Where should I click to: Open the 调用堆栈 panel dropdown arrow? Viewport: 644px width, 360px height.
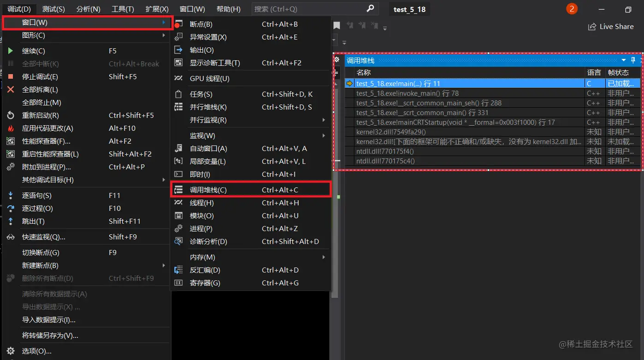pos(624,60)
